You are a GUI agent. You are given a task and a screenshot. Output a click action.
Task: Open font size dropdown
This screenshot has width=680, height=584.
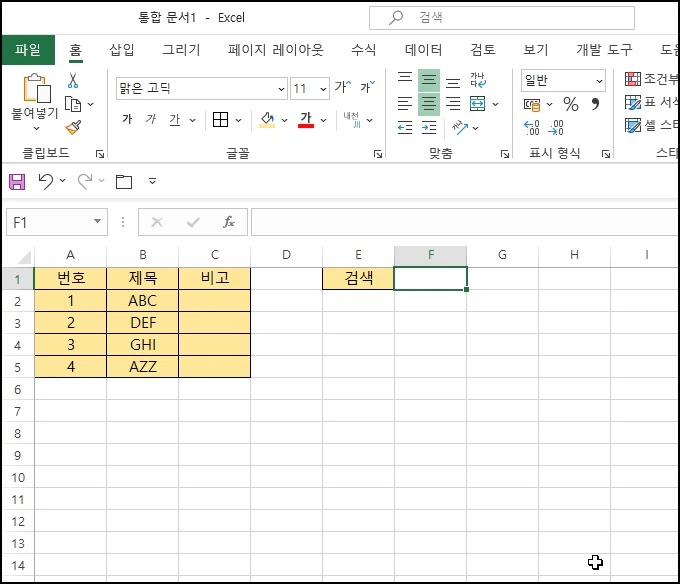tap(323, 89)
